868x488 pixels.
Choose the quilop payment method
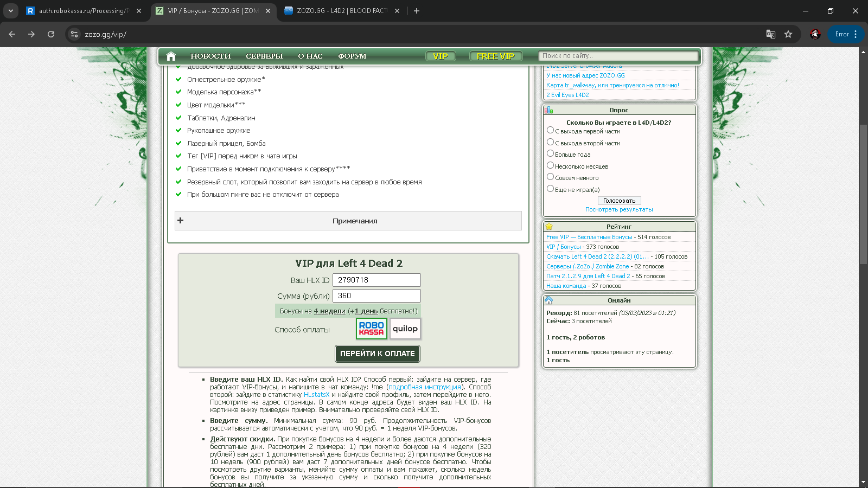(x=405, y=329)
